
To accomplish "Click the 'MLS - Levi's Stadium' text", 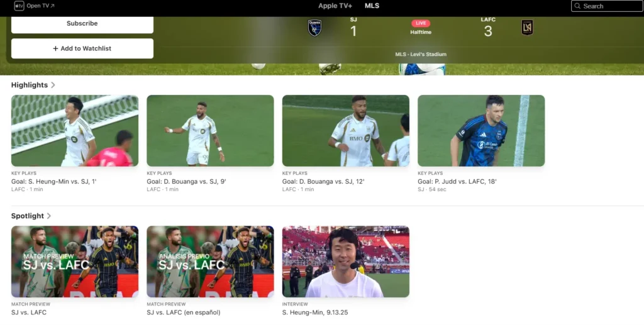I will click(x=421, y=54).
